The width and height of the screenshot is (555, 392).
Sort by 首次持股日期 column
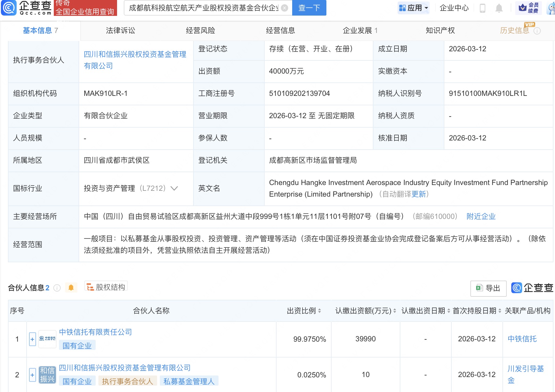(x=500, y=311)
